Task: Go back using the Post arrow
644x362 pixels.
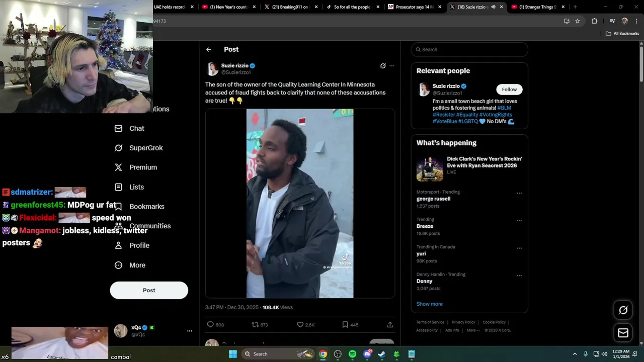Action: pyautogui.click(x=209, y=49)
